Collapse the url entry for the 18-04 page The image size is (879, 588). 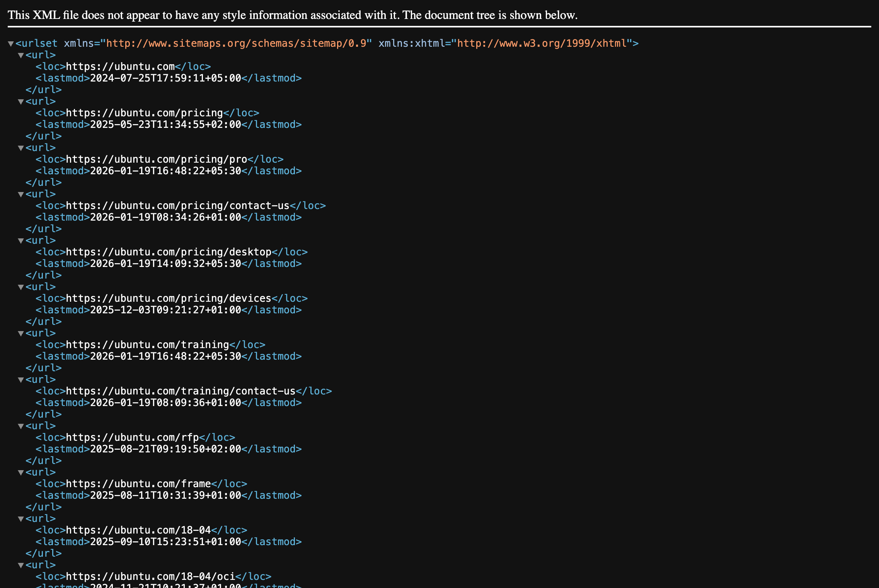[x=20, y=518]
